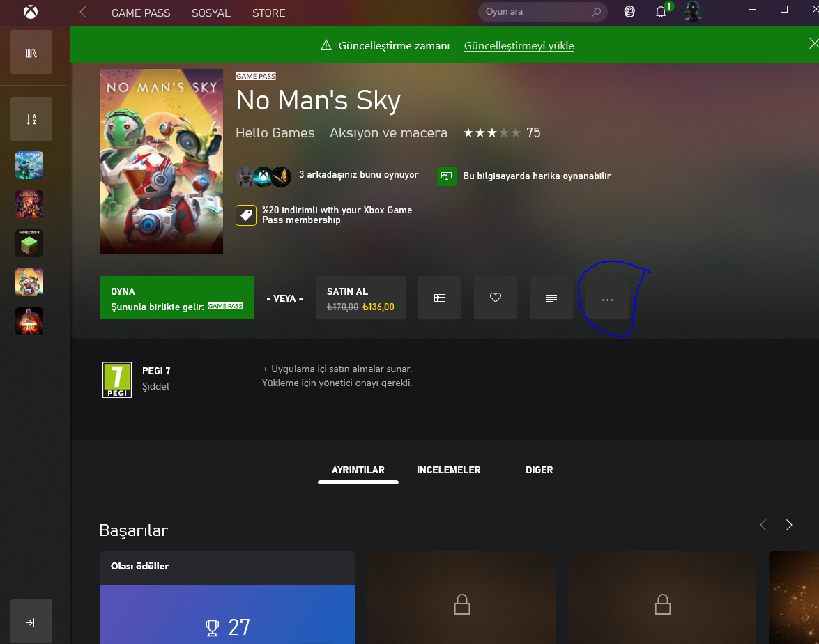Show next achievements with right chevron

click(x=789, y=525)
